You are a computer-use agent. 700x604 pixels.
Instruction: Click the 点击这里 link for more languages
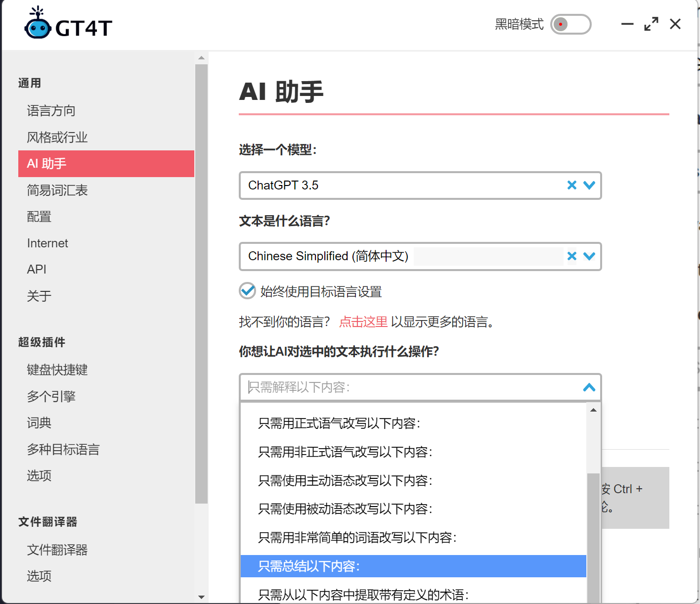(363, 322)
